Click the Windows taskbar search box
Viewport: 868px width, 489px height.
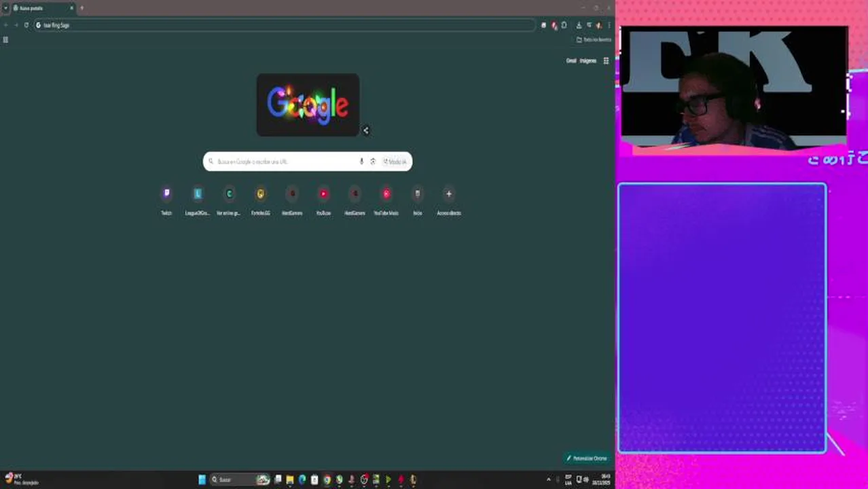point(240,479)
